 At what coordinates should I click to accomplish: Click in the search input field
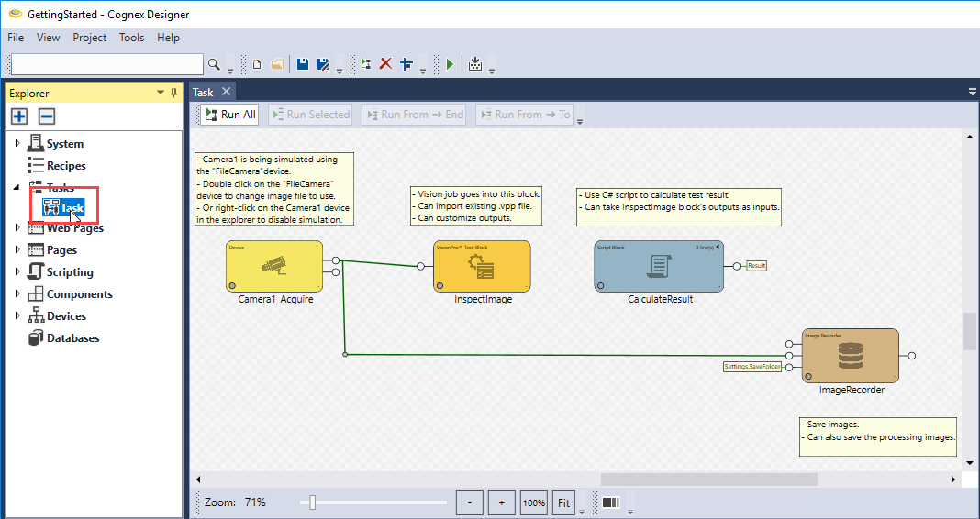pyautogui.click(x=106, y=64)
